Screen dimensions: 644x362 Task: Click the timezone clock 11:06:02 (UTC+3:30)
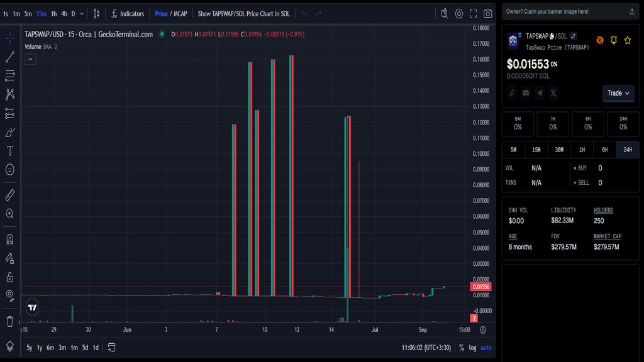tap(426, 348)
